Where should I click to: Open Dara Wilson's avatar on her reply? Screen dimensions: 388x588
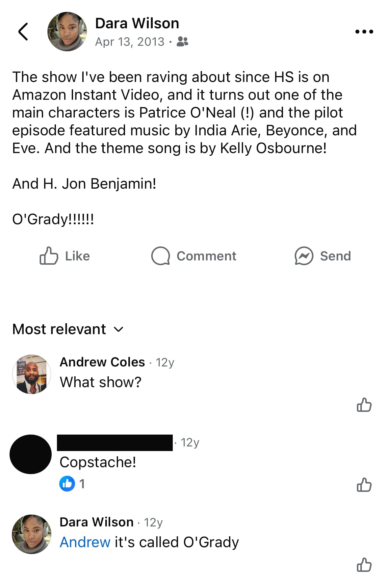click(32, 534)
